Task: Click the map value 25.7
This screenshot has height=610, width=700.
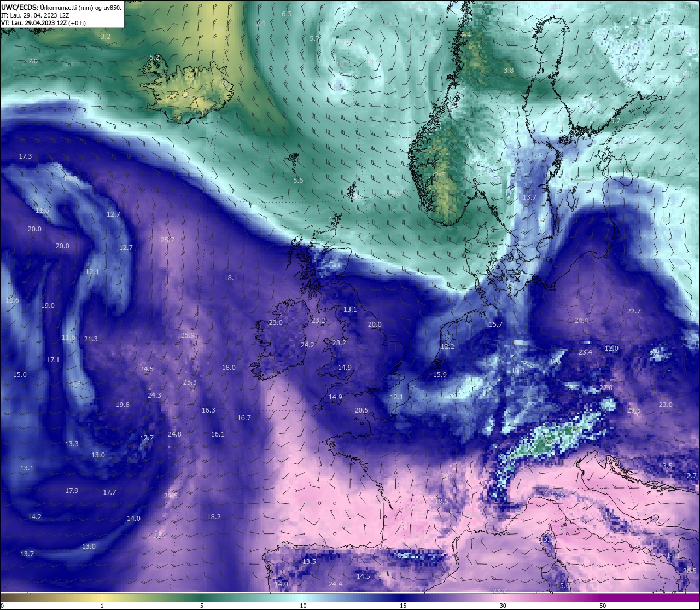Action: tap(167, 240)
